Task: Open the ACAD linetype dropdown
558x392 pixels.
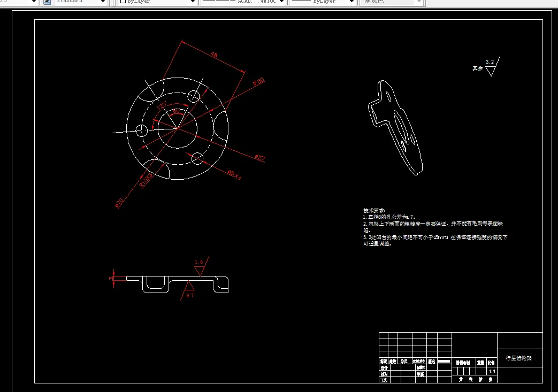Action: click(243, 2)
